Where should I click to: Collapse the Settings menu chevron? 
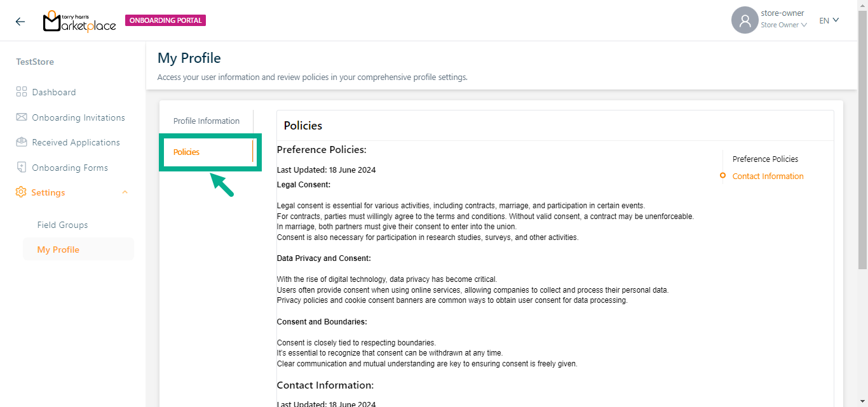click(125, 192)
